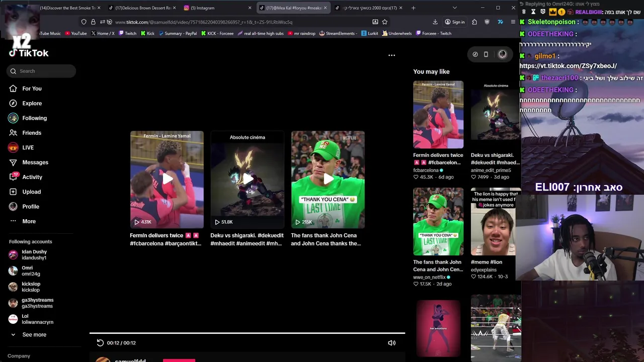Open the three-dot video options menu

tap(391, 55)
